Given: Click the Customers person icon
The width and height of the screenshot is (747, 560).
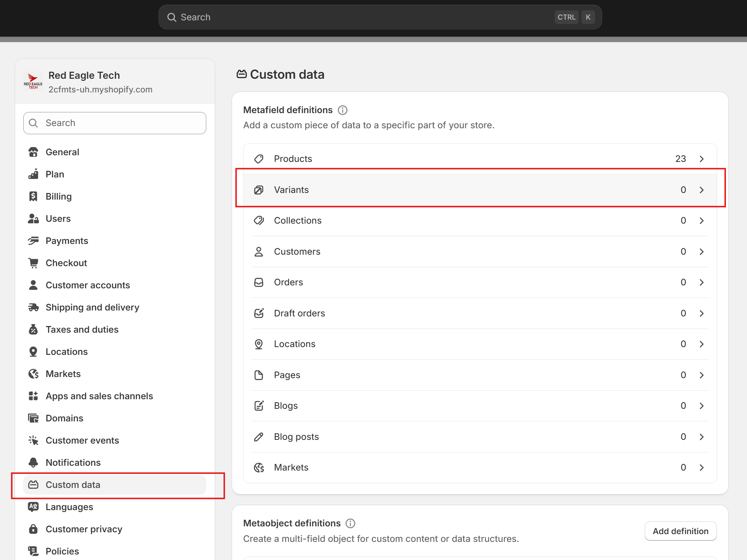Looking at the screenshot, I should coord(259,251).
